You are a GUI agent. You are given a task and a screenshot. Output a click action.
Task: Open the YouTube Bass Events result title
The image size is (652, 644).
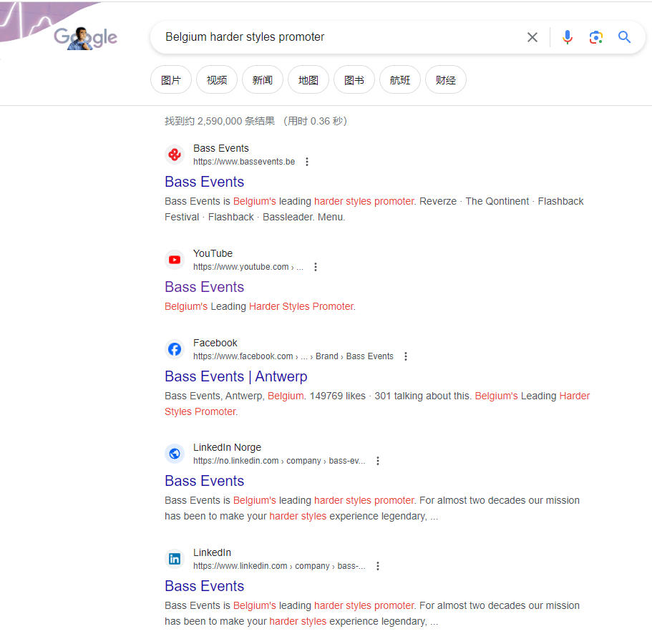click(x=204, y=287)
